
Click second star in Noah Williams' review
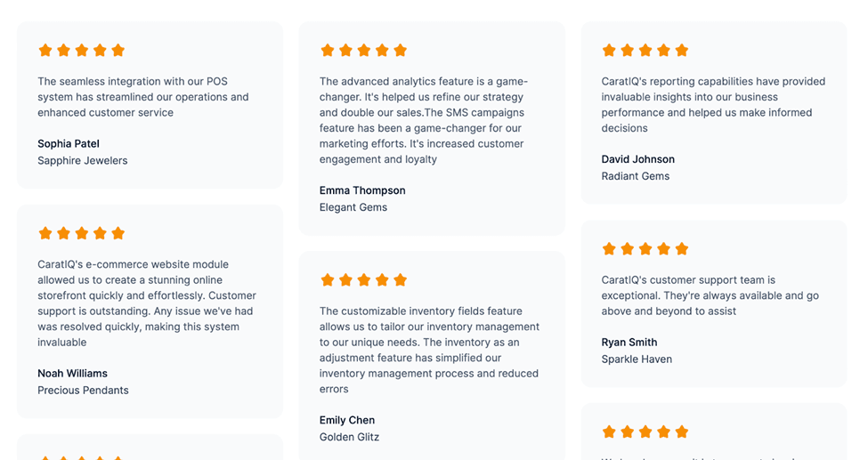(64, 233)
